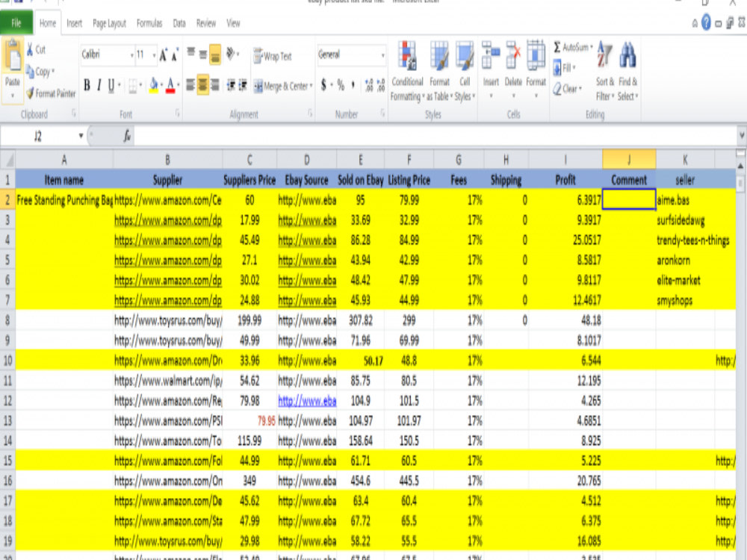Open the eBay source link in row 4

pyautogui.click(x=307, y=240)
